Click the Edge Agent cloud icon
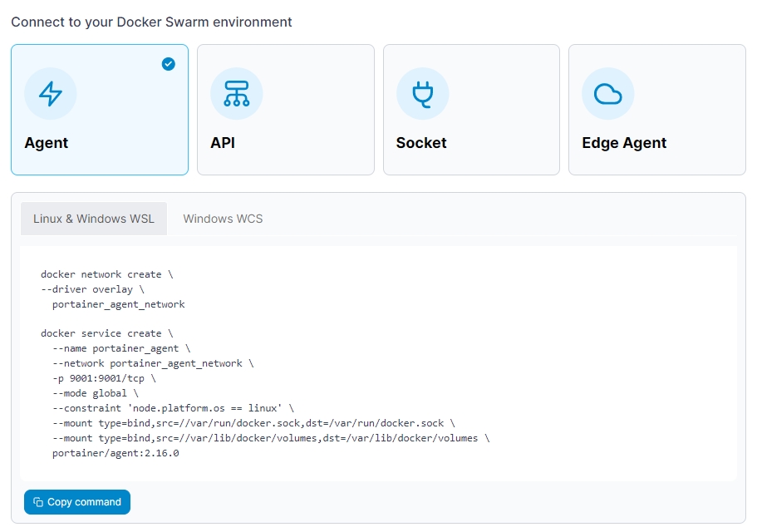757x532 pixels. point(607,94)
